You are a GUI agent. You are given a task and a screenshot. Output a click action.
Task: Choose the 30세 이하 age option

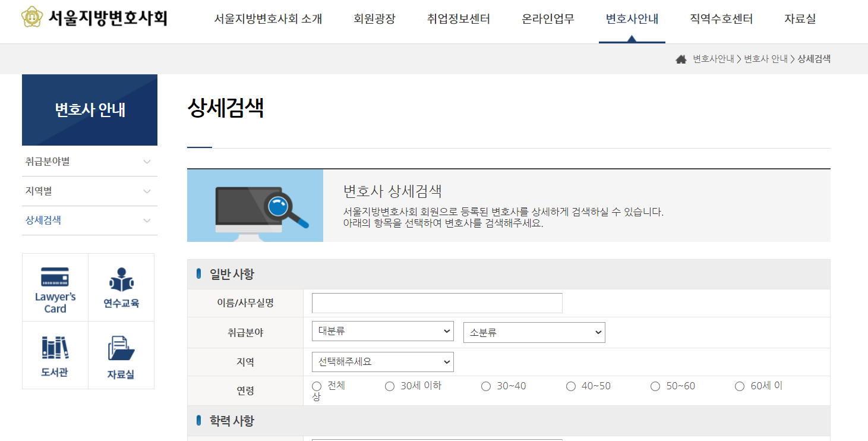coord(389,386)
